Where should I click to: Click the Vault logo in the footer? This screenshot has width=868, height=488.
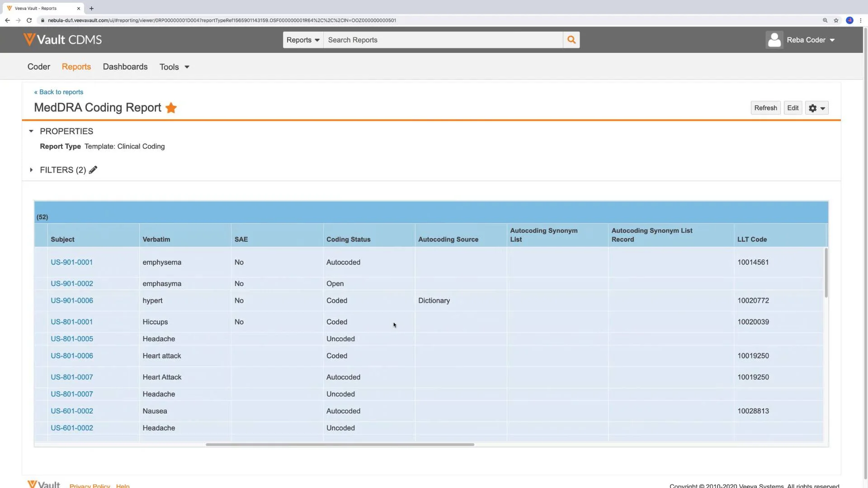43,484
